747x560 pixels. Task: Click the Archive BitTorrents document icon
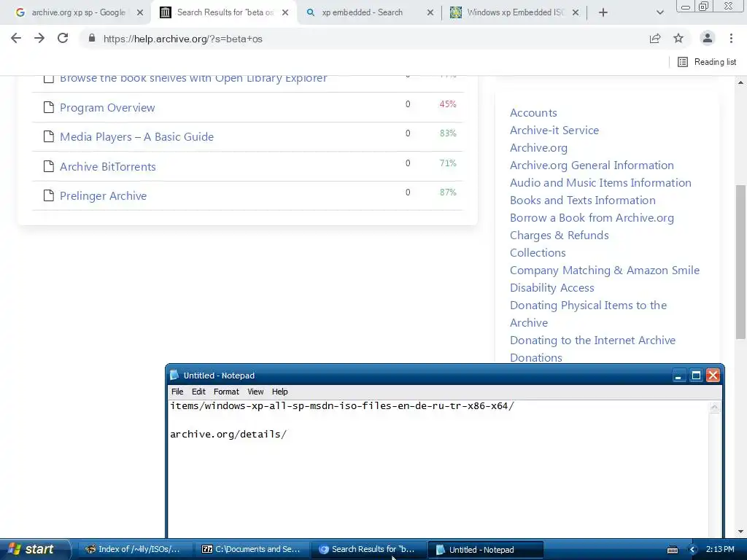pyautogui.click(x=49, y=166)
